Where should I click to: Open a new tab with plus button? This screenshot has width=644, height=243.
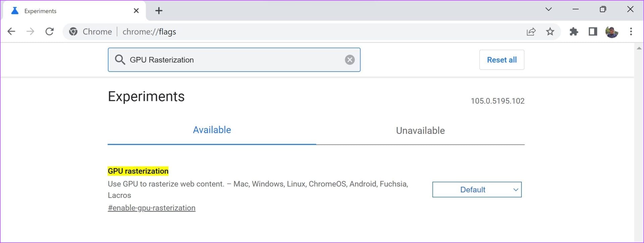pos(159,11)
